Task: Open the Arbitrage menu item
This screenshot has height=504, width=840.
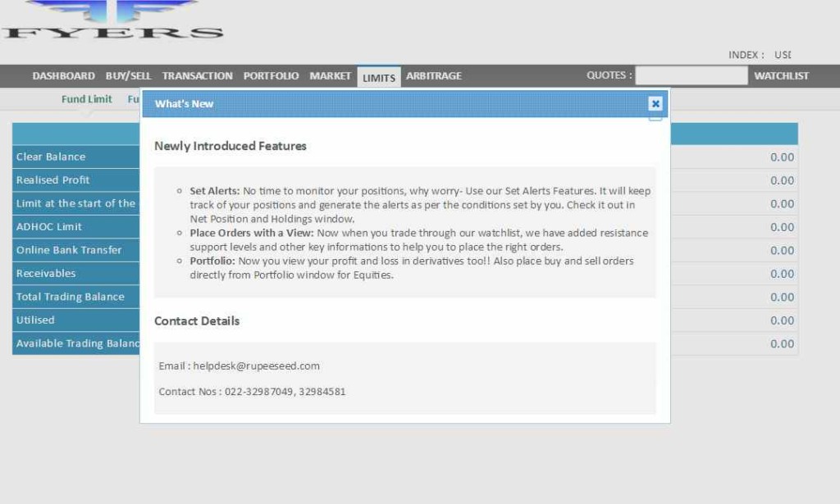Action: coord(434,76)
